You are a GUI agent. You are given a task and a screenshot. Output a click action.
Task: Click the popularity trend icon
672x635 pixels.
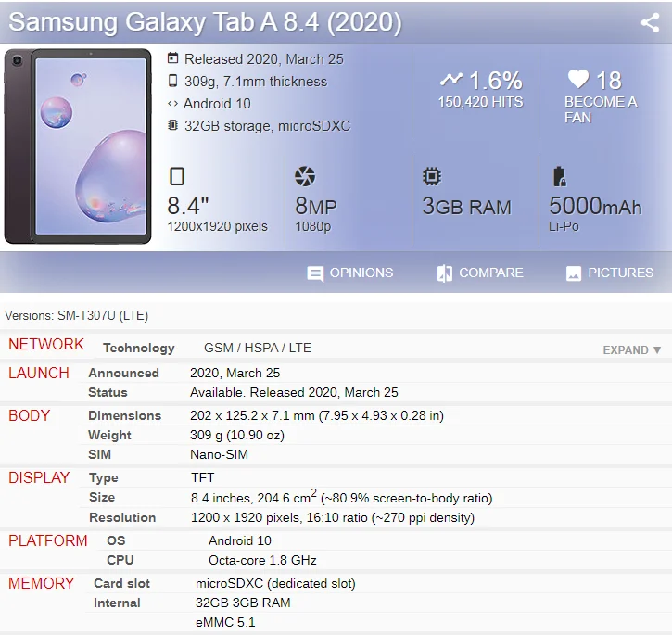click(x=451, y=79)
